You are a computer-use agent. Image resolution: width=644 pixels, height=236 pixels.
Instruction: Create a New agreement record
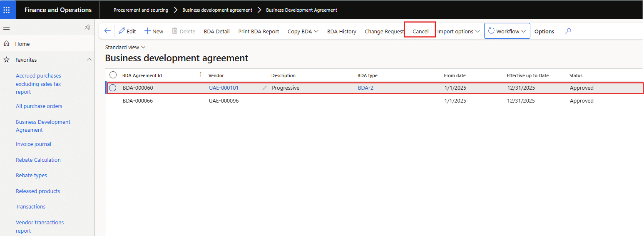(154, 31)
